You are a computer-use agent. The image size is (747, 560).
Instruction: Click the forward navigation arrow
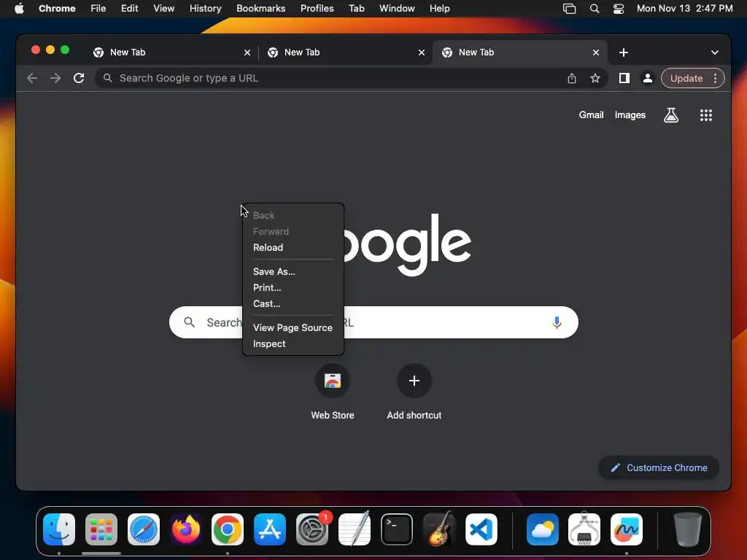click(x=55, y=78)
